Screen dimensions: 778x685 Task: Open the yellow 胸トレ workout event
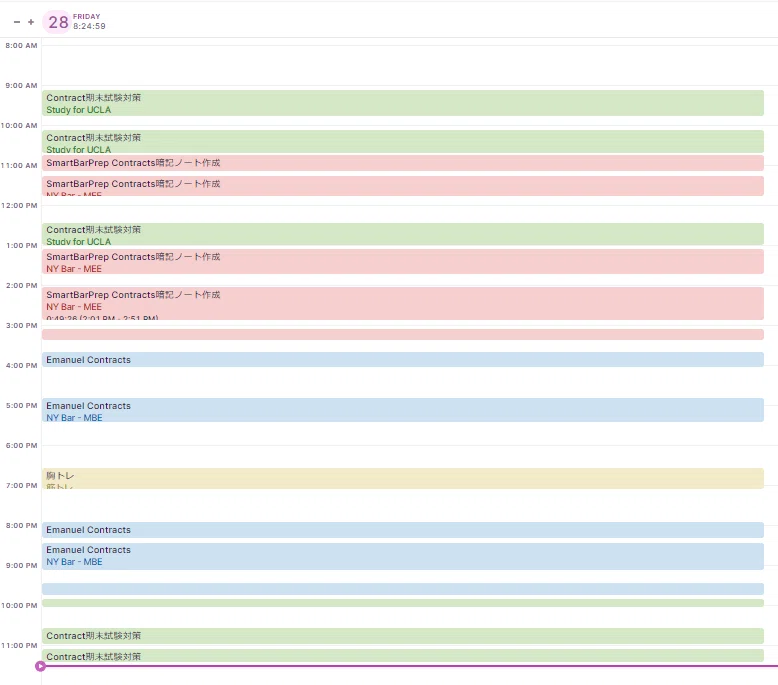402,479
